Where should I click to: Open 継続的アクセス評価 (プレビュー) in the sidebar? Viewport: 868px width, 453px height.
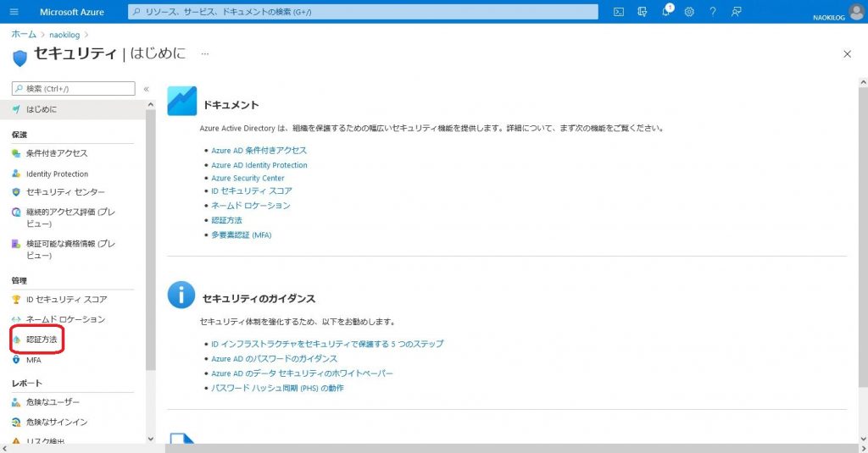(73, 218)
